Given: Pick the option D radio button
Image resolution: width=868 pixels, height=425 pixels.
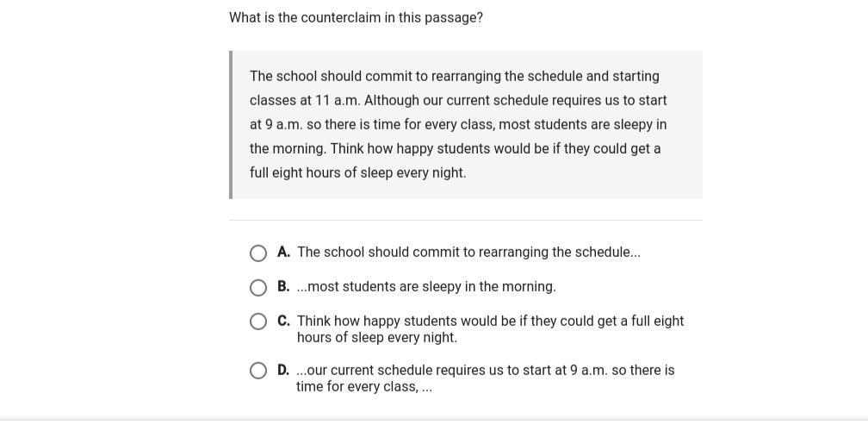Looking at the screenshot, I should [x=258, y=371].
